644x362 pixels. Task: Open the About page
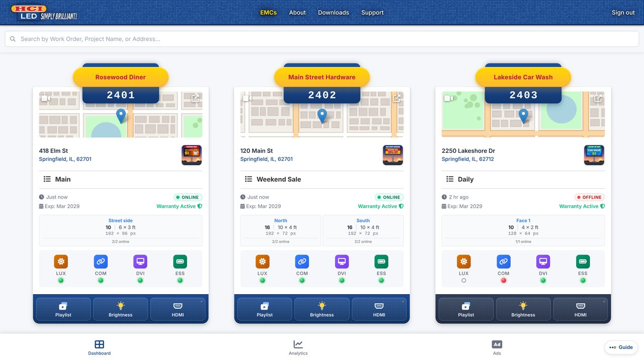click(297, 13)
